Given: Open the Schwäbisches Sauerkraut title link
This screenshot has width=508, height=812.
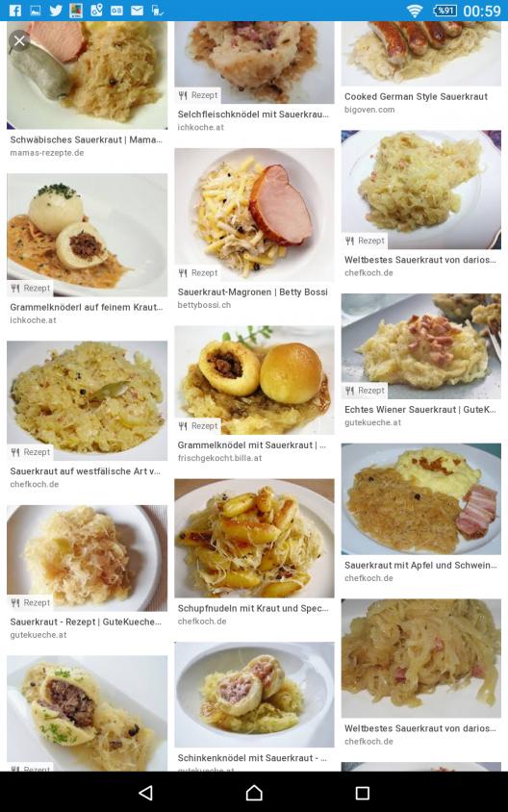Looking at the screenshot, I should (x=86, y=140).
